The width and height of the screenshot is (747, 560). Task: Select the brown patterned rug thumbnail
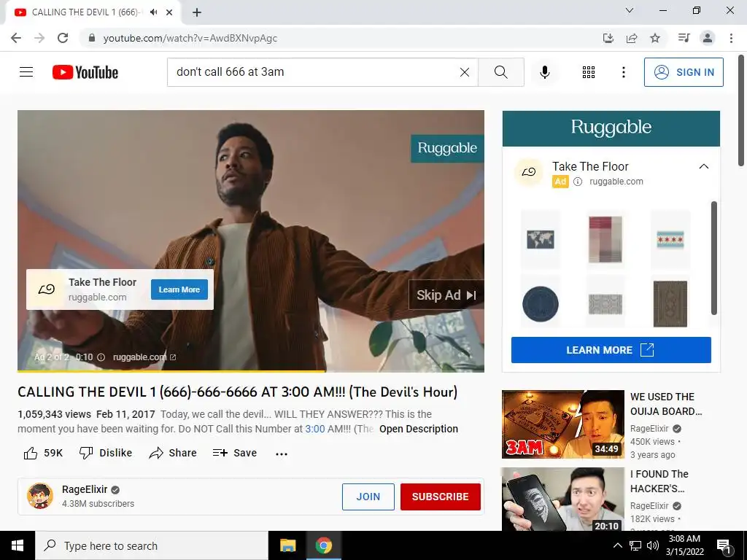pyautogui.click(x=670, y=304)
